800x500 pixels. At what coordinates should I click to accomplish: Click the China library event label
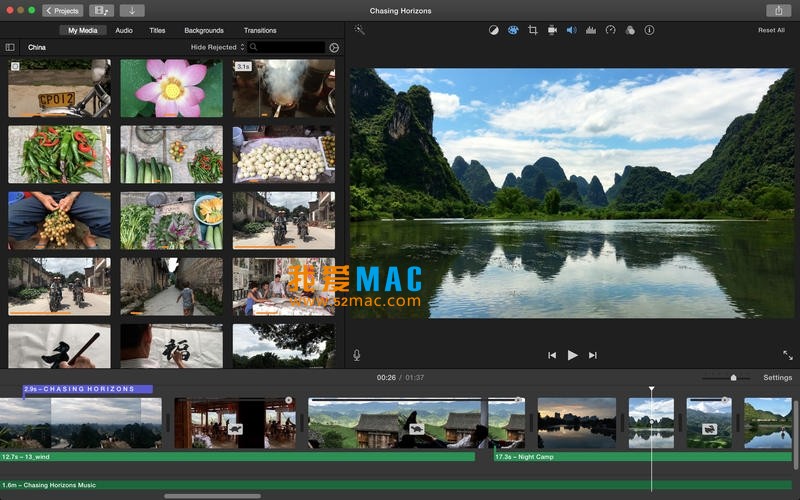coord(37,47)
